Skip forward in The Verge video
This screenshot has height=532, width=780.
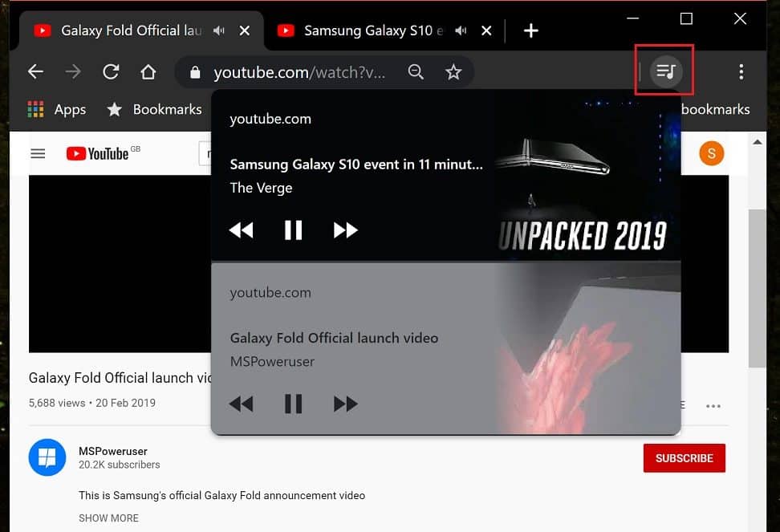pos(345,230)
